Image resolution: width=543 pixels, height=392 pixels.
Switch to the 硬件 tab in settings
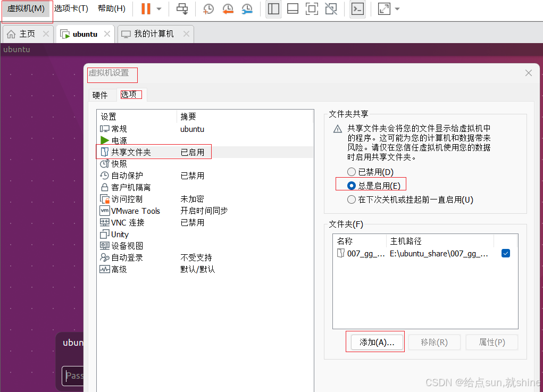click(100, 95)
